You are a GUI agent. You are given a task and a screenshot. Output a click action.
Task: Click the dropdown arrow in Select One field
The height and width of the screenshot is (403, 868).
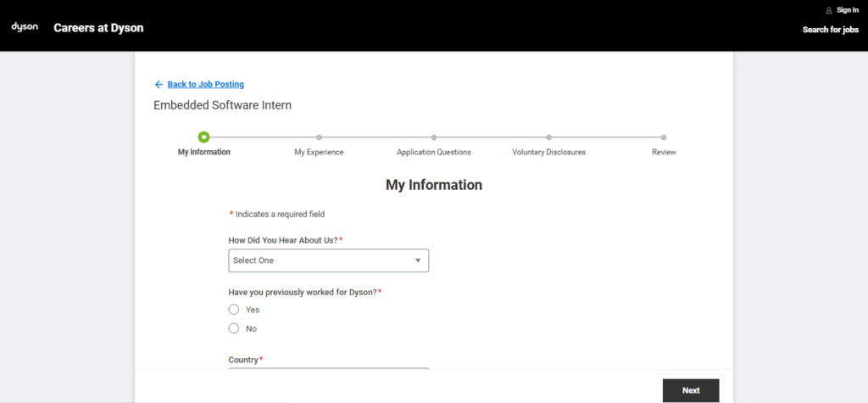click(x=418, y=260)
